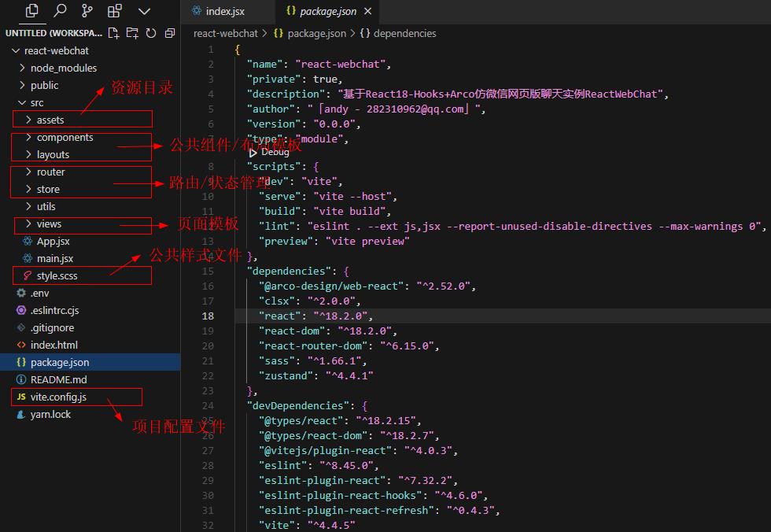This screenshot has width=771, height=532.
Task: Refresh the Explorer file tree
Action: (x=151, y=33)
